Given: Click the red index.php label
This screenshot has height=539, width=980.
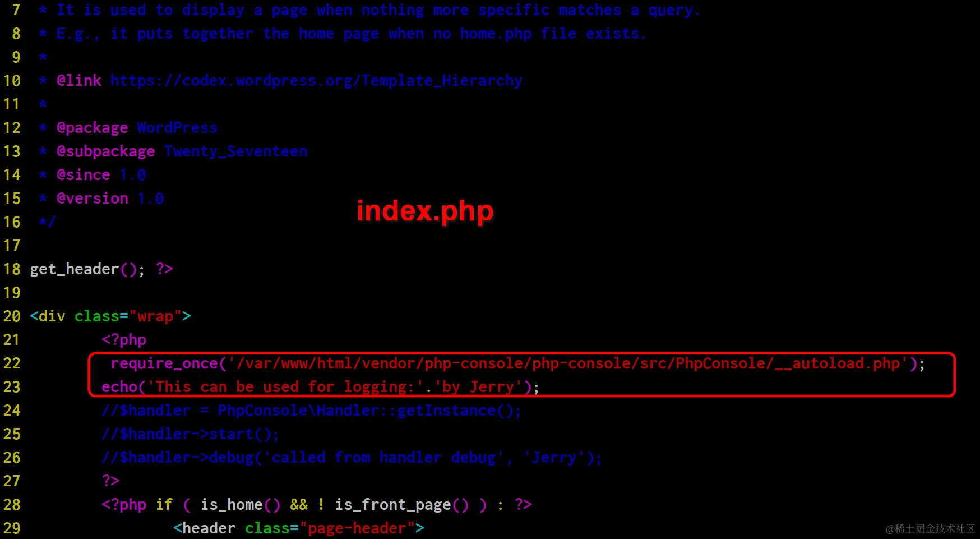Looking at the screenshot, I should [x=425, y=211].
